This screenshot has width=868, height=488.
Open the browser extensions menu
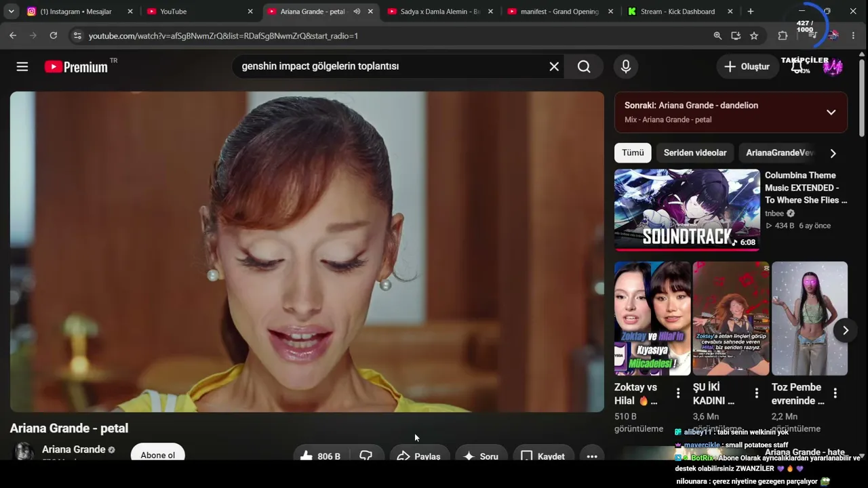click(783, 35)
